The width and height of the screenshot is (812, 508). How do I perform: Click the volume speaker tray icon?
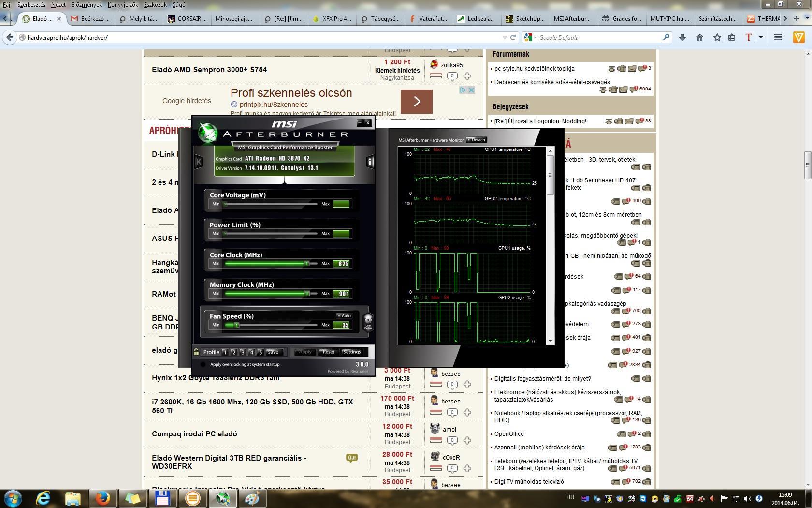(747, 499)
